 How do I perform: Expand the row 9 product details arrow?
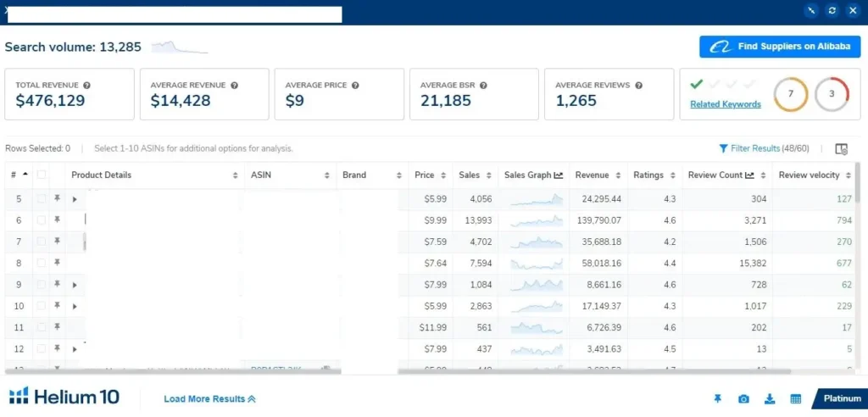coord(75,285)
